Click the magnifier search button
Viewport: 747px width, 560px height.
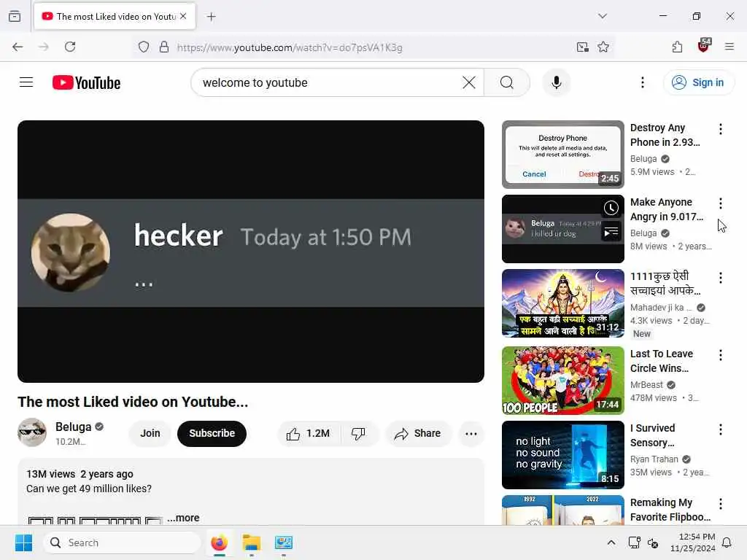[x=507, y=82]
